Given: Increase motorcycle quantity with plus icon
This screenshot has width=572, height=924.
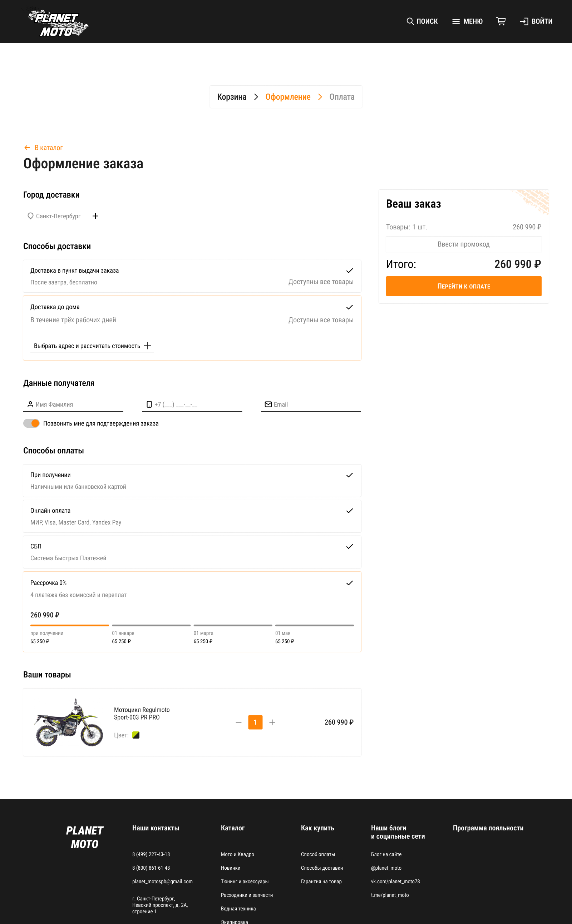Looking at the screenshot, I should click(272, 722).
